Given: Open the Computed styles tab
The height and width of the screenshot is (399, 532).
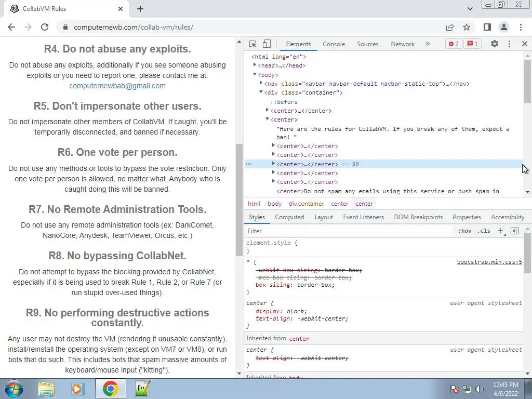Looking at the screenshot, I should [289, 217].
